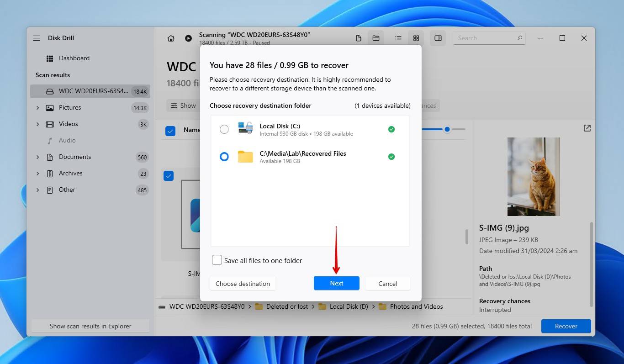Open the hamburger menu in Disk Drill
The image size is (624, 364).
37,38
